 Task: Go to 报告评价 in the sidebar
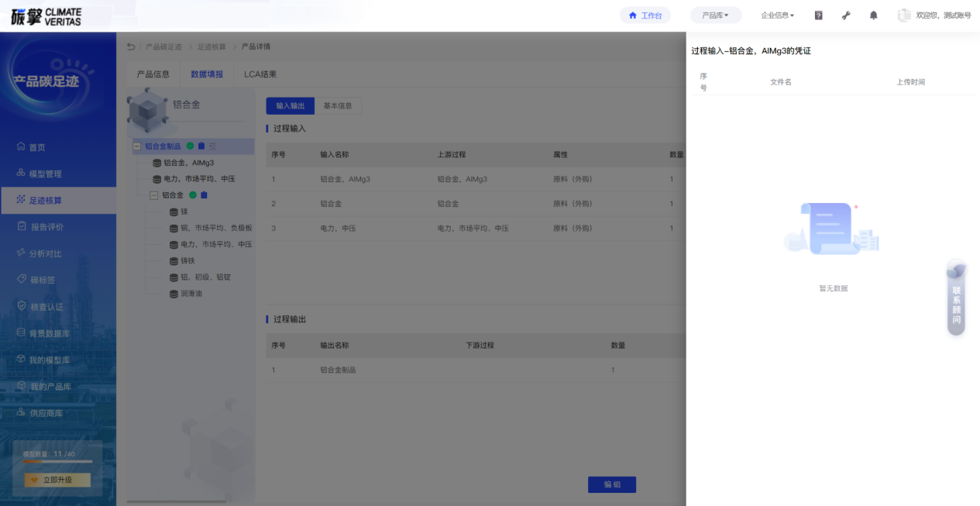[46, 227]
